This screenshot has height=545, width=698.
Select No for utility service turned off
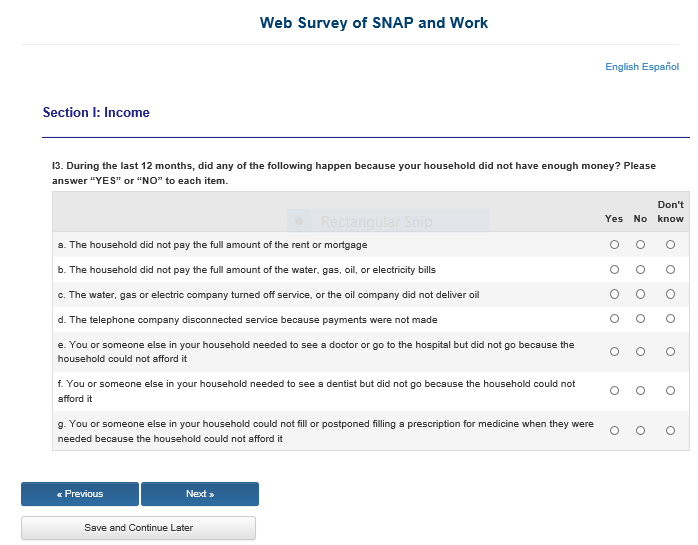click(640, 295)
